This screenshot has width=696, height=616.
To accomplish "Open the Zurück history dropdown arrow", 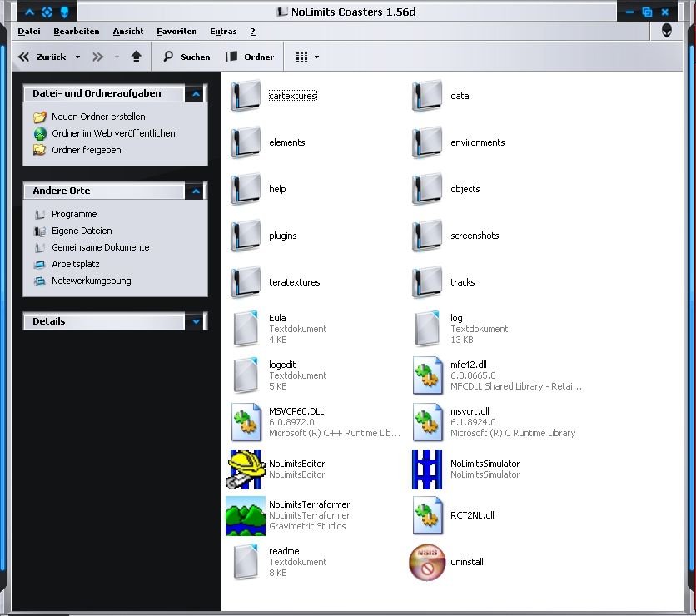I will coord(77,57).
